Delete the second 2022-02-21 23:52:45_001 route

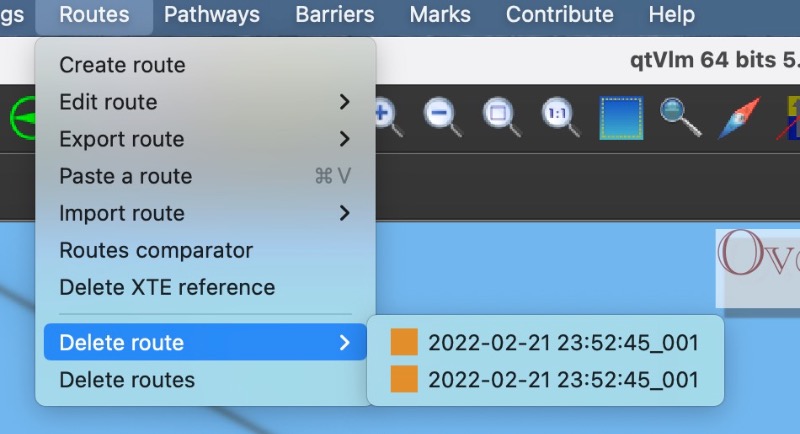point(545,379)
